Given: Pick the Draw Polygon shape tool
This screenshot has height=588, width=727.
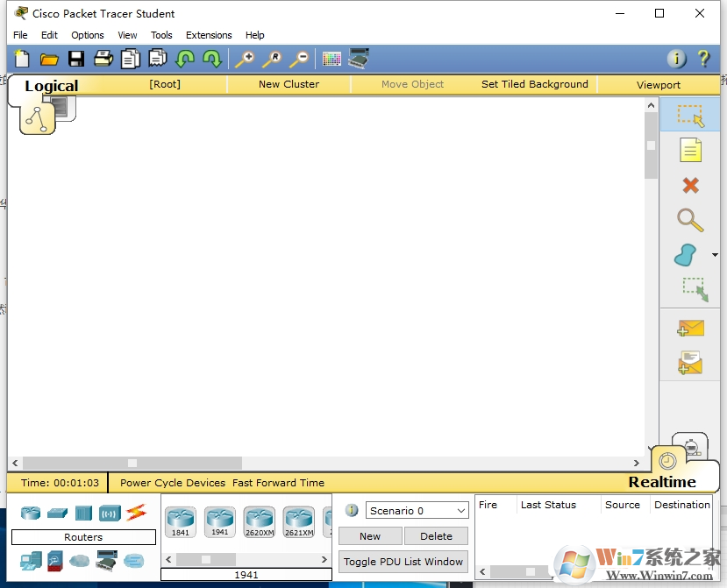Looking at the screenshot, I should (x=688, y=255).
